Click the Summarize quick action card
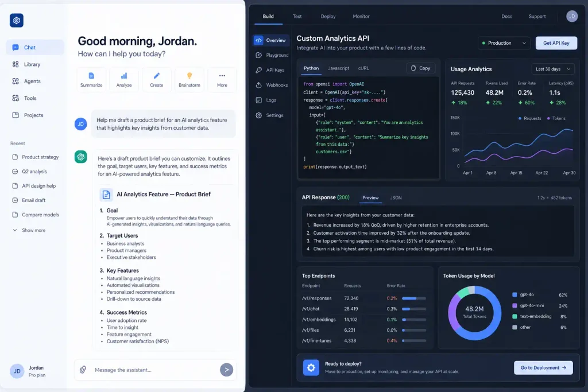This screenshot has width=588, height=392. (x=91, y=80)
